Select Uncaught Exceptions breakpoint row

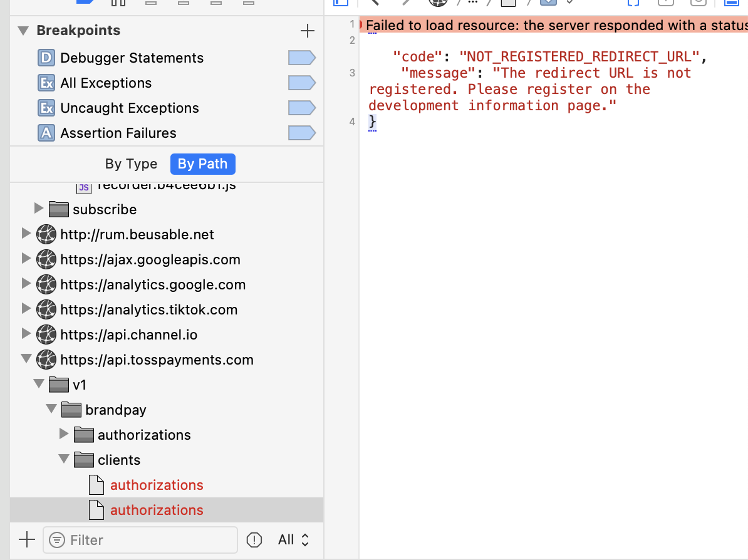[x=167, y=108]
